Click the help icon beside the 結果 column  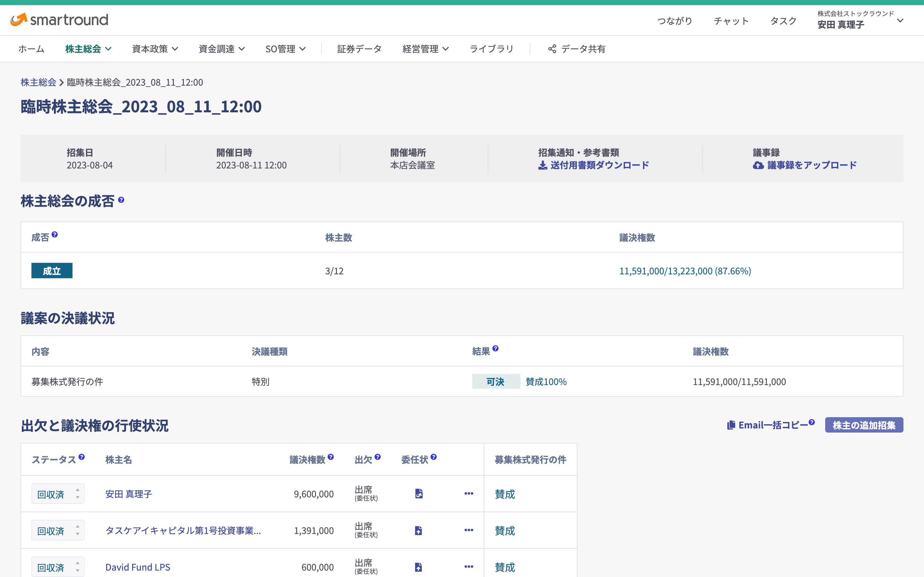click(x=496, y=349)
